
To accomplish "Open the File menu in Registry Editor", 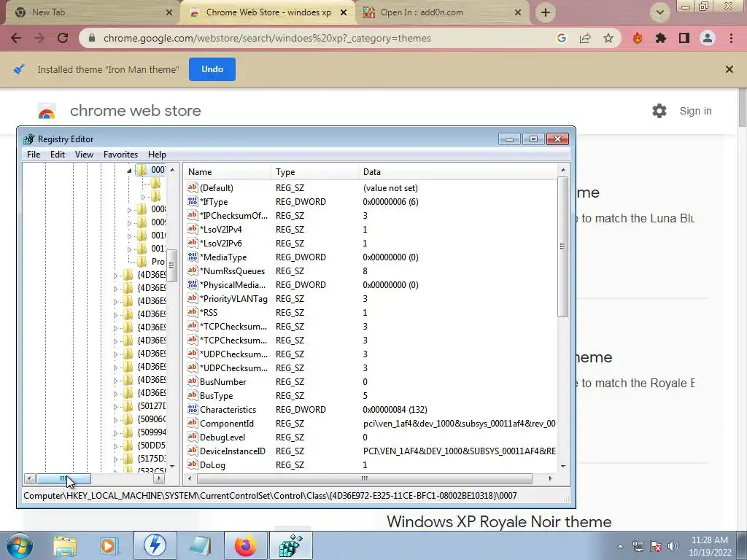I will [34, 155].
